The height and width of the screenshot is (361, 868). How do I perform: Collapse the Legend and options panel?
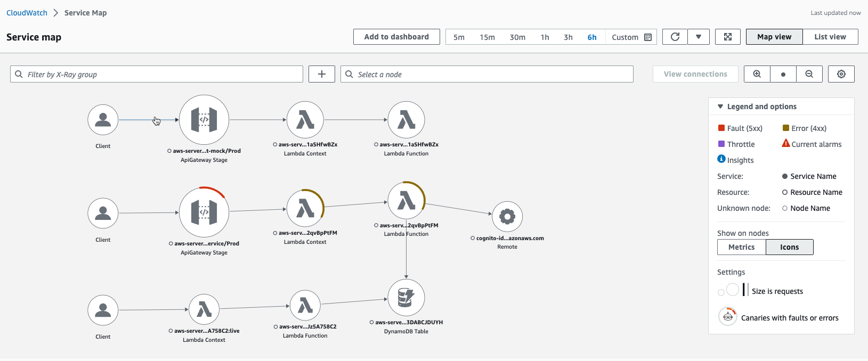[720, 106]
